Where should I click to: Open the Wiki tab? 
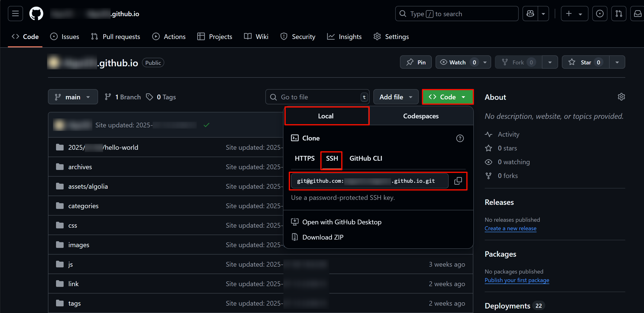tap(256, 37)
